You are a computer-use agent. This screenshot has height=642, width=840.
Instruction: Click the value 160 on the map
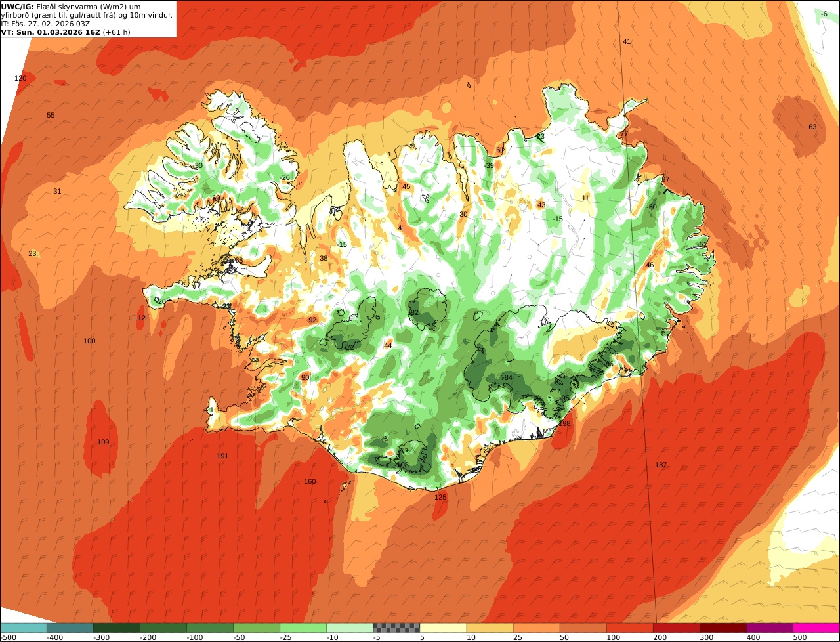click(310, 481)
